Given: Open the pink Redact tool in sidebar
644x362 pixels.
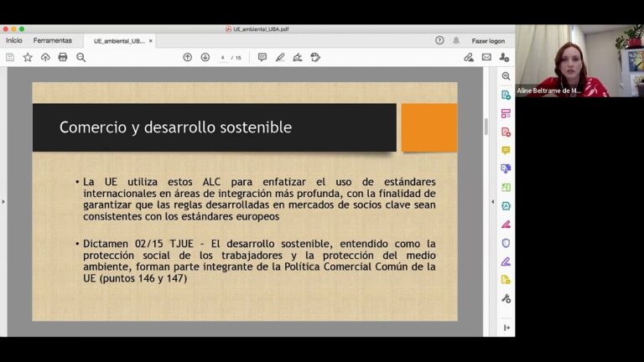Looking at the screenshot, I should (x=506, y=225).
